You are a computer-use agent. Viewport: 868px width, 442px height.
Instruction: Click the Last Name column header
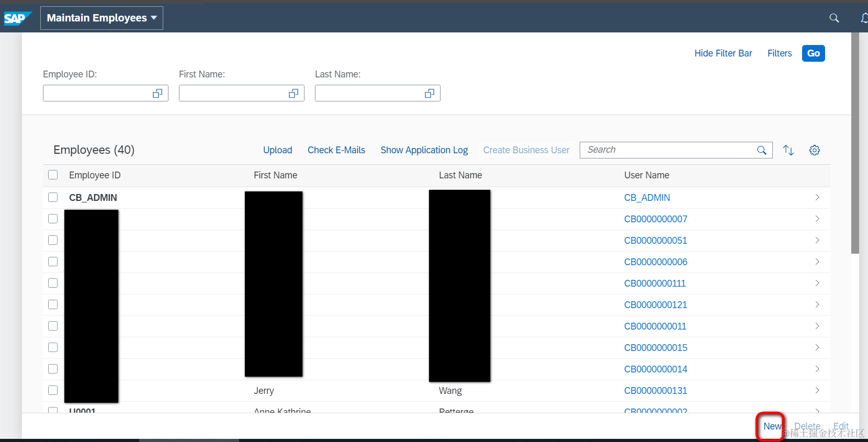(x=460, y=175)
